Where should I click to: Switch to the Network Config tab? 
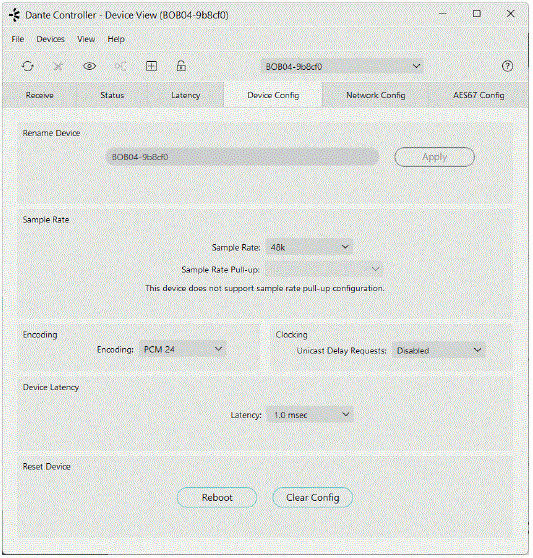[x=376, y=95]
